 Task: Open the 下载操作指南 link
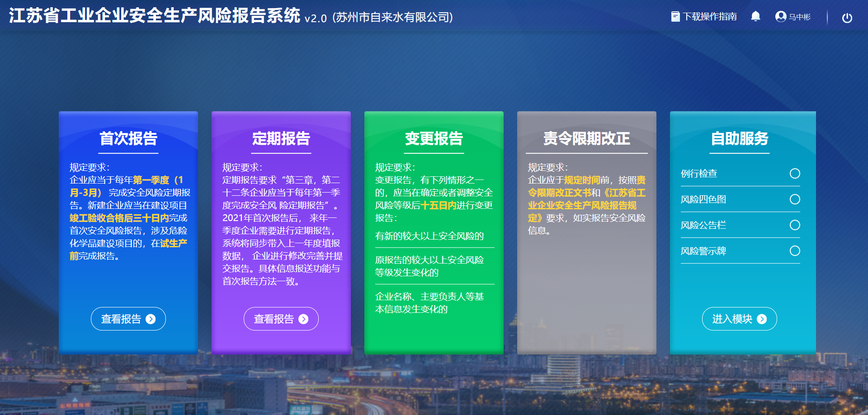click(710, 17)
